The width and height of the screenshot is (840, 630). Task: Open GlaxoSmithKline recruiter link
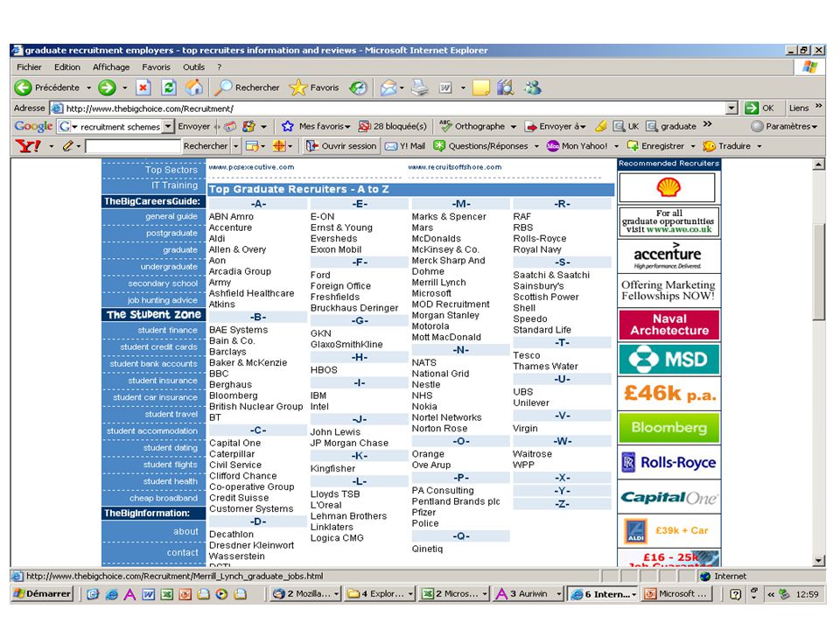pos(346,345)
